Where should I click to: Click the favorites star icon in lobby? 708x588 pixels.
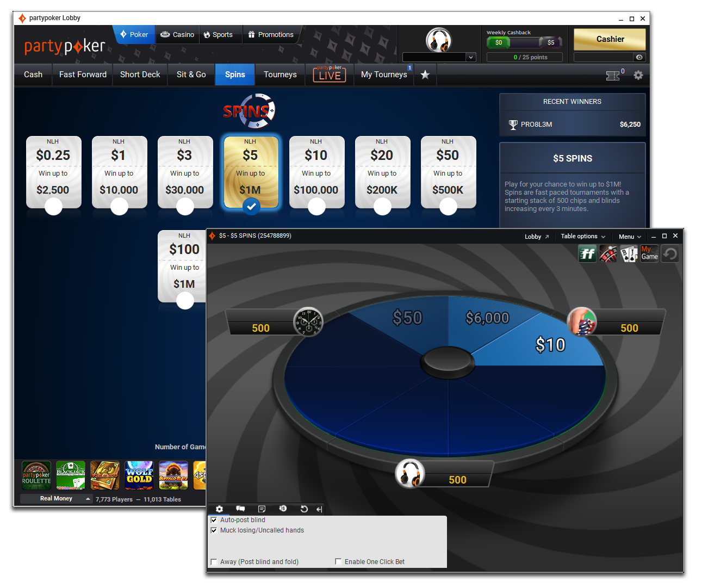pos(425,75)
